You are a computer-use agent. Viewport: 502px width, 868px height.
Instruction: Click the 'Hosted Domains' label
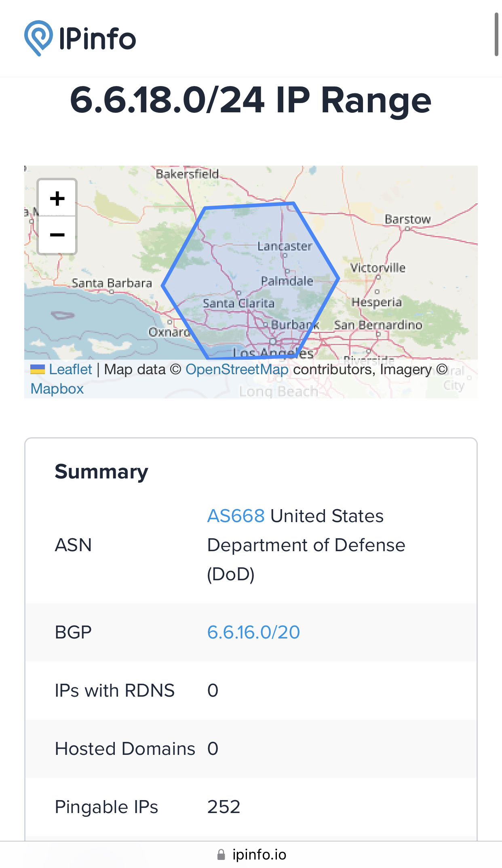pyautogui.click(x=125, y=749)
